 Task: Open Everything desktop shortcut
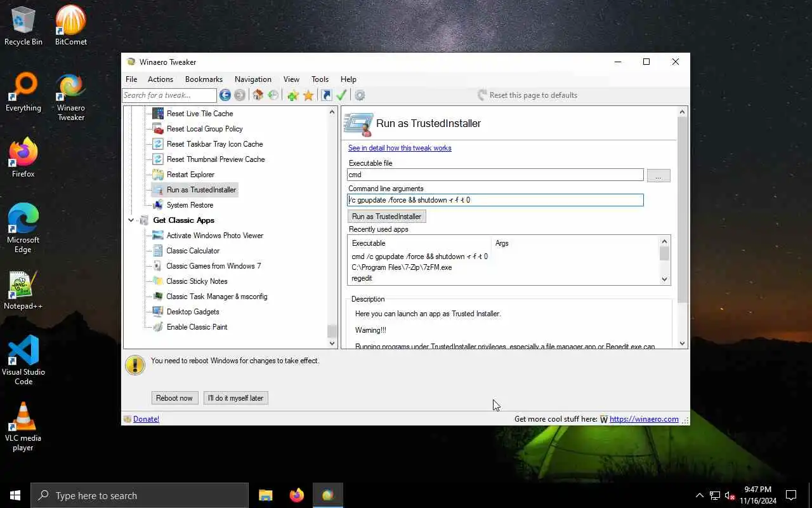(x=23, y=92)
